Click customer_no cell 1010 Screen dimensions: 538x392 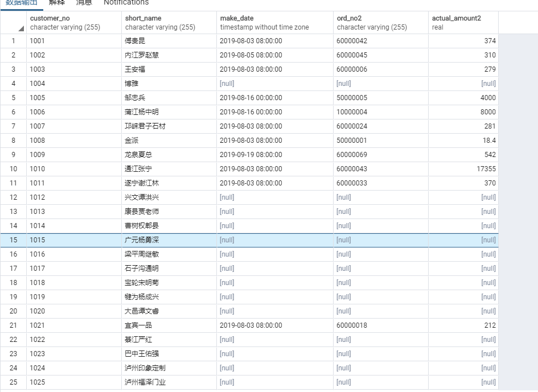pyautogui.click(x=74, y=169)
